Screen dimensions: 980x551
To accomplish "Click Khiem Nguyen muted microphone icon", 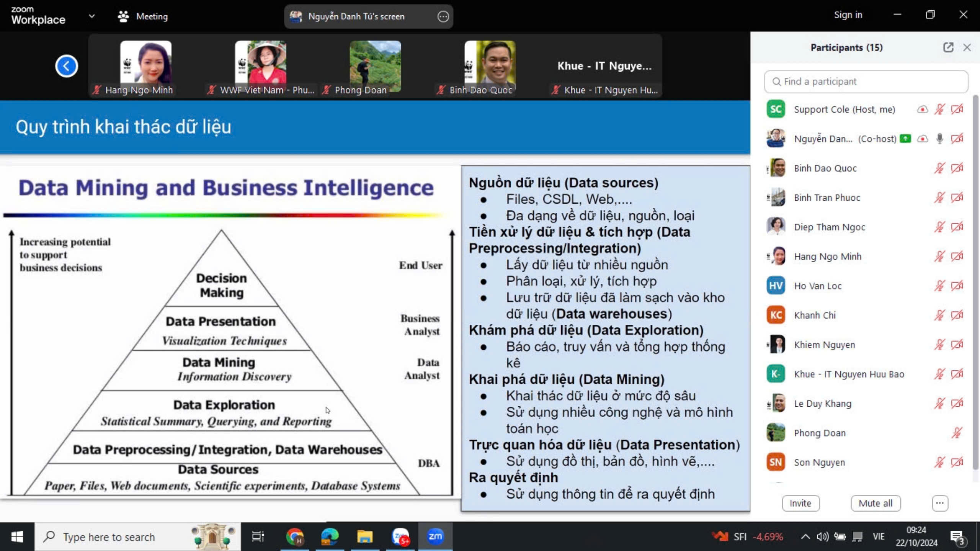I will pyautogui.click(x=939, y=345).
